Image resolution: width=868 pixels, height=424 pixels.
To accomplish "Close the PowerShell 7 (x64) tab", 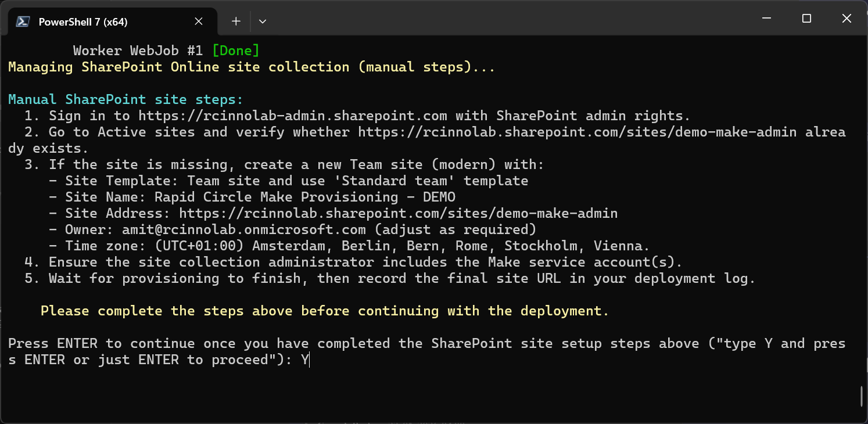I will click(x=198, y=21).
